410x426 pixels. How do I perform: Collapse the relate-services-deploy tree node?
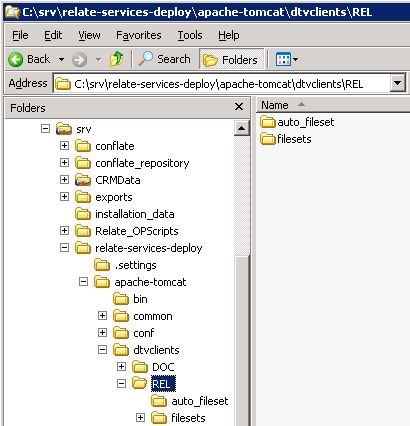coord(64,247)
